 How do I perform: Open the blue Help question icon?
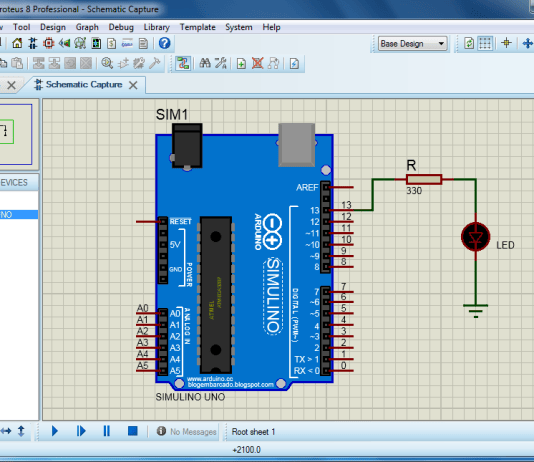164,43
